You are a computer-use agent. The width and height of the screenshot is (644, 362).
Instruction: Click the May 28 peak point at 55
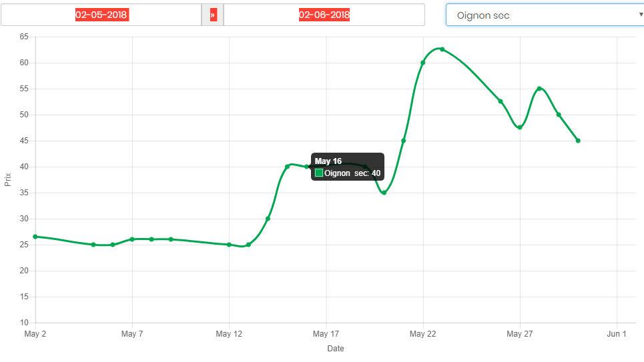click(539, 89)
